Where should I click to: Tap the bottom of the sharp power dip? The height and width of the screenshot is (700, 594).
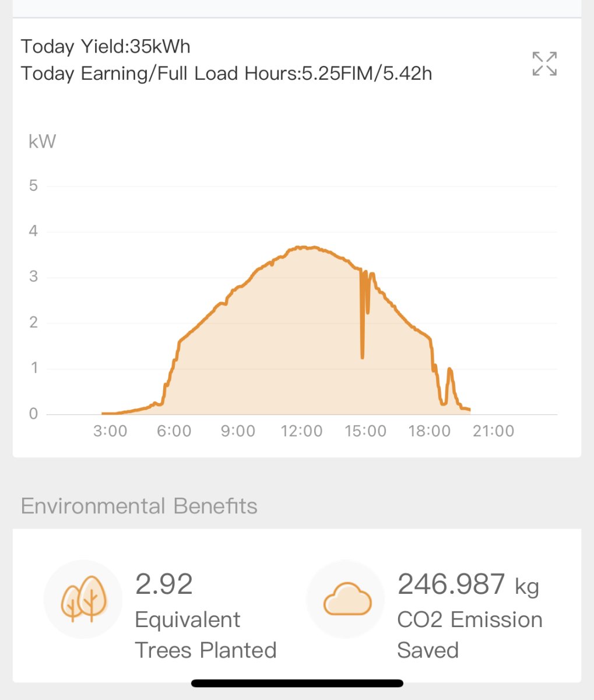pyautogui.click(x=363, y=356)
